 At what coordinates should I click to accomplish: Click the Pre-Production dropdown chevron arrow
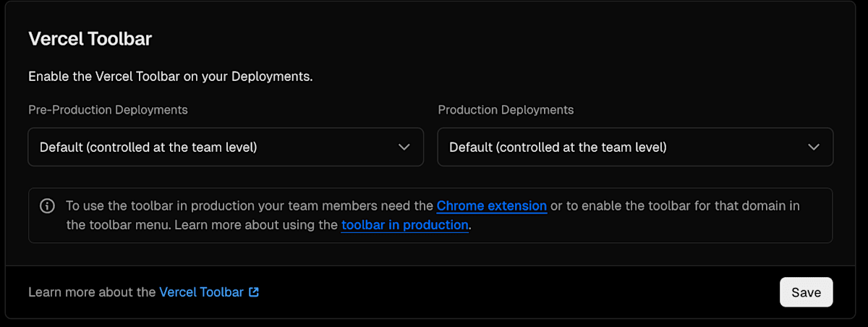pyautogui.click(x=404, y=147)
